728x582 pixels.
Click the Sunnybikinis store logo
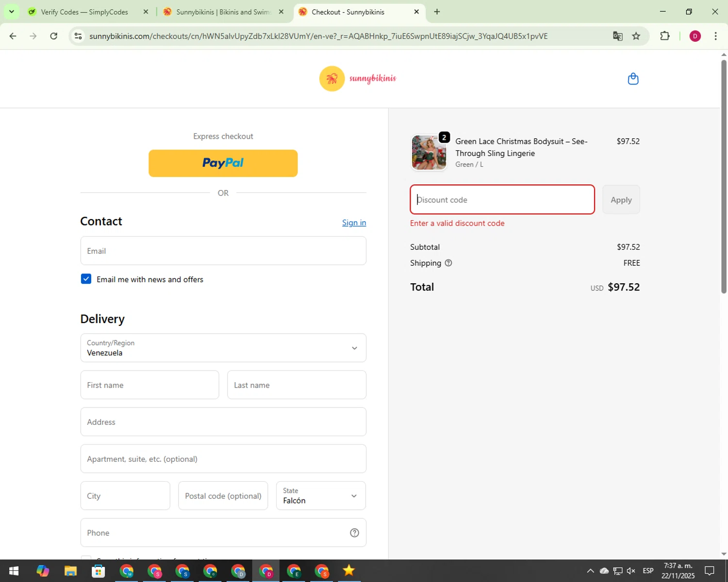point(358,79)
